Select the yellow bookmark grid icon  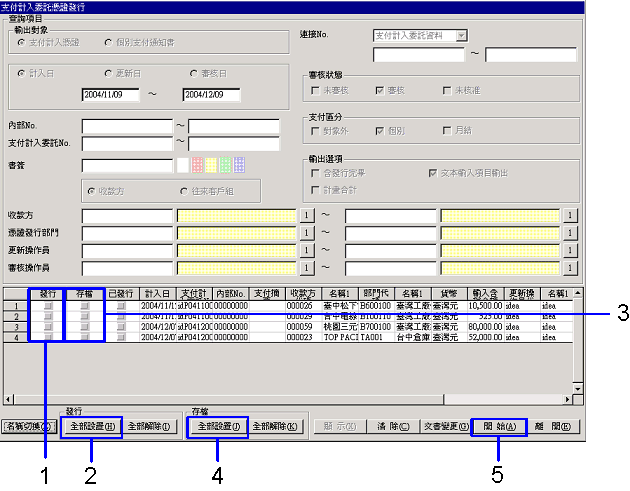(x=210, y=165)
